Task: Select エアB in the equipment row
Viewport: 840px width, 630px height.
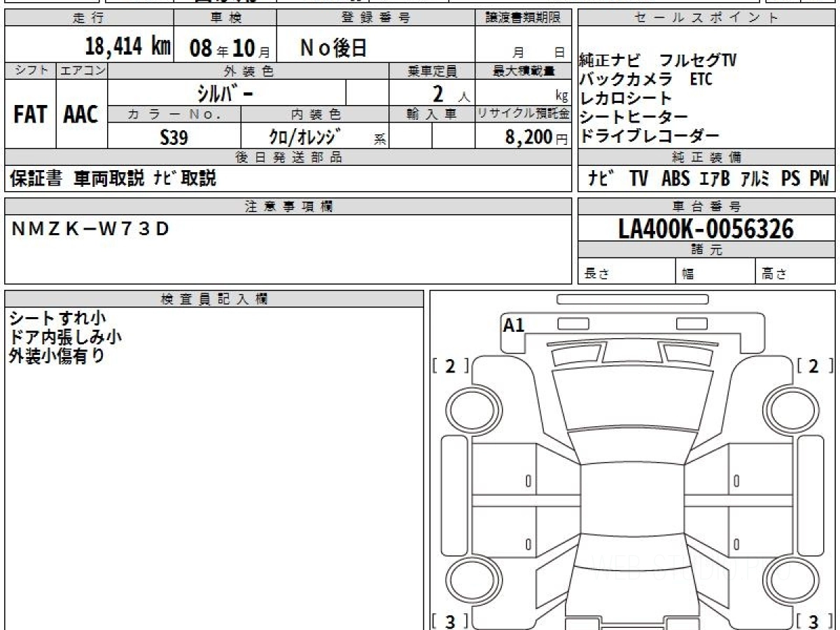Action: pyautogui.click(x=715, y=179)
